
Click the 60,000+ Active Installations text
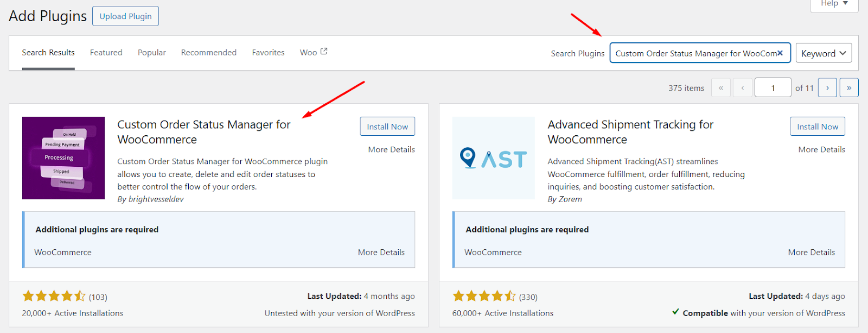[503, 313]
